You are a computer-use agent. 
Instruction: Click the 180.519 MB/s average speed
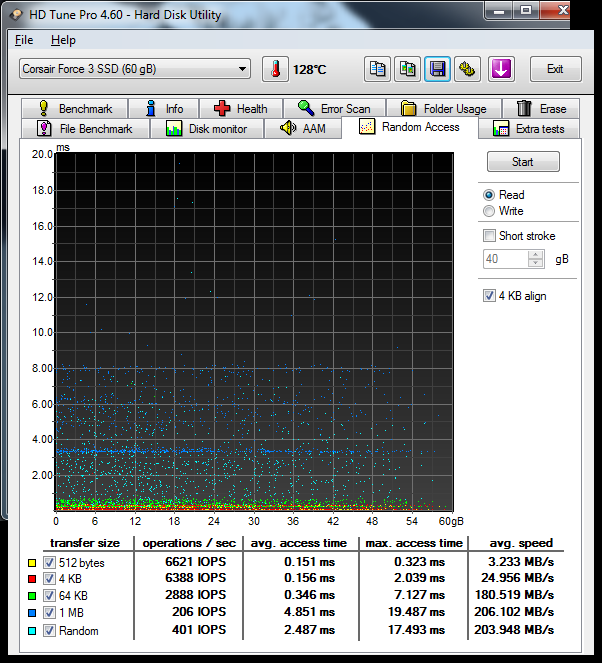click(x=514, y=595)
